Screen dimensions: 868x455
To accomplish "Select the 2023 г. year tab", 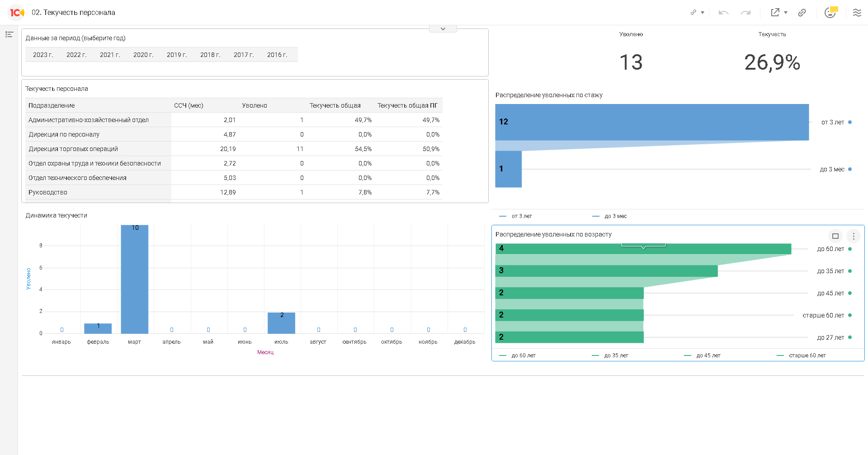I will [43, 55].
